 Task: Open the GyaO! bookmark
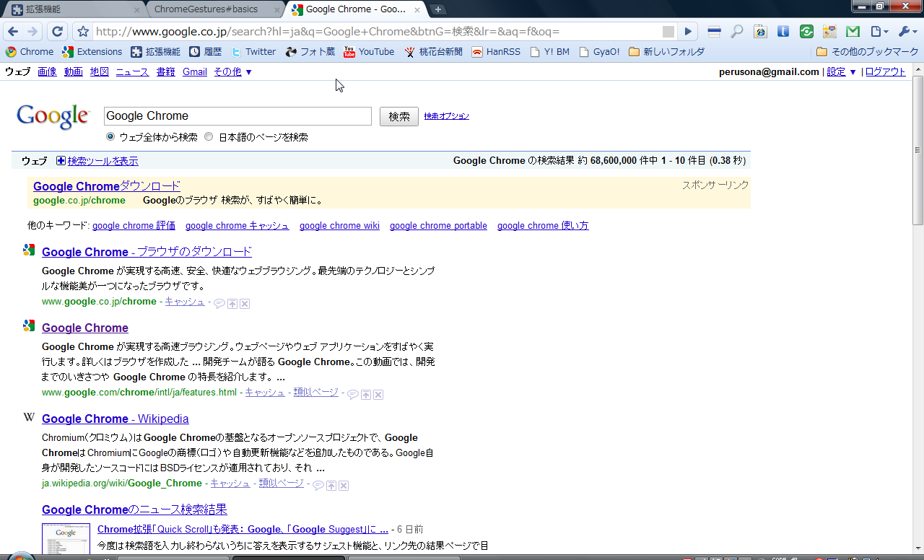click(599, 52)
